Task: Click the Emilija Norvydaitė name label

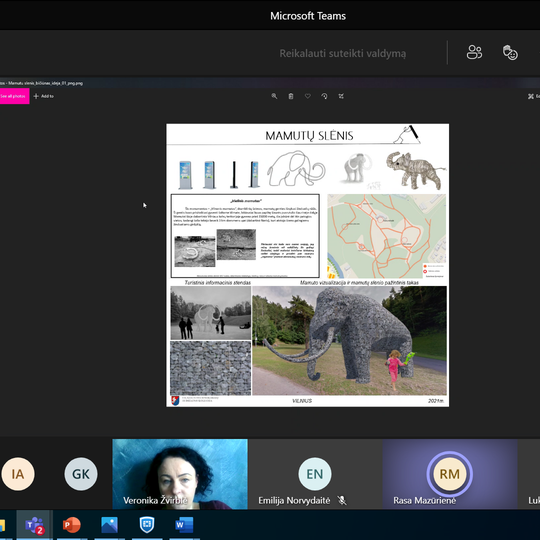Action: pyautogui.click(x=294, y=500)
